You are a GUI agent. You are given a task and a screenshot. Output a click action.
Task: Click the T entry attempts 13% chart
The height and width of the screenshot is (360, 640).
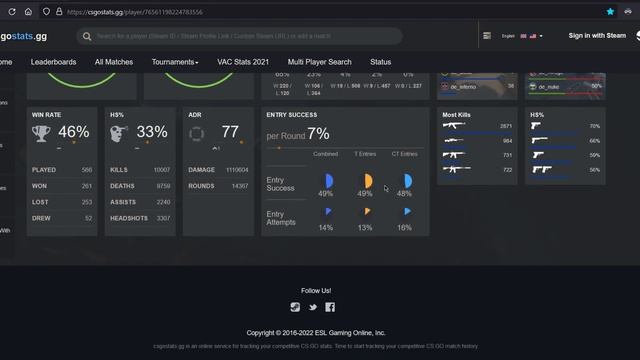(367, 211)
